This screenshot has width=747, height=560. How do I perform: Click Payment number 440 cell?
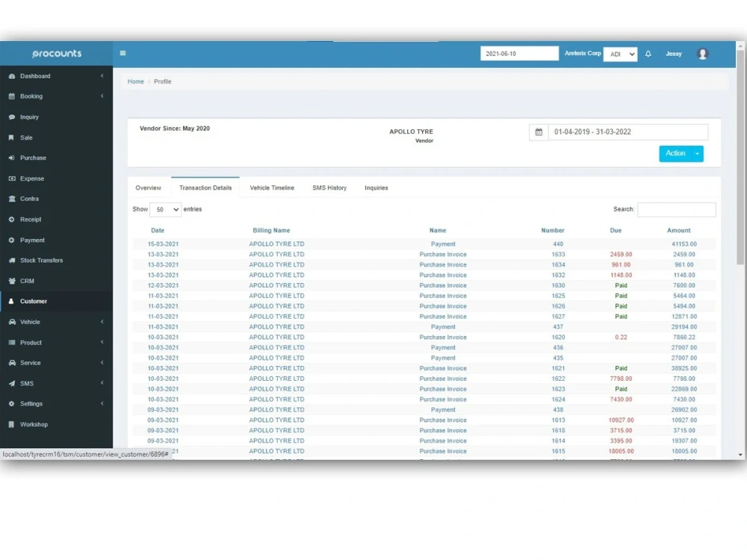(x=558, y=244)
